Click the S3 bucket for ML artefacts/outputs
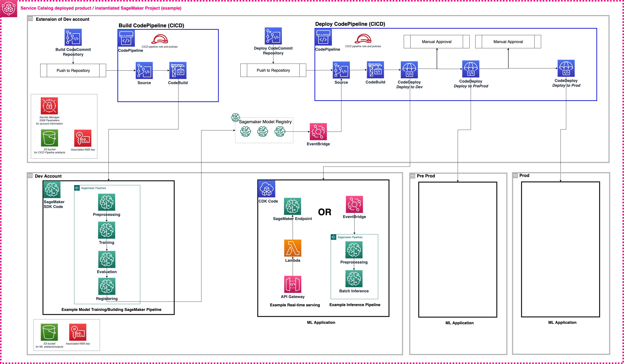 point(49,332)
